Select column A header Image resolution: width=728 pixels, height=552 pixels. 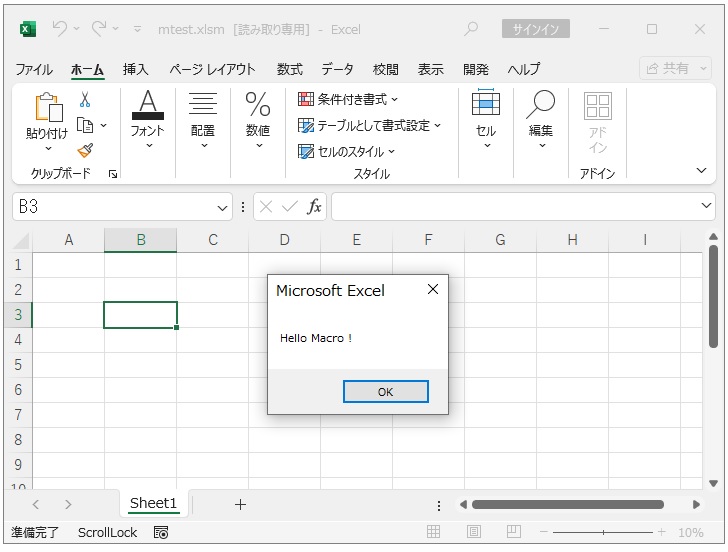tap(69, 240)
